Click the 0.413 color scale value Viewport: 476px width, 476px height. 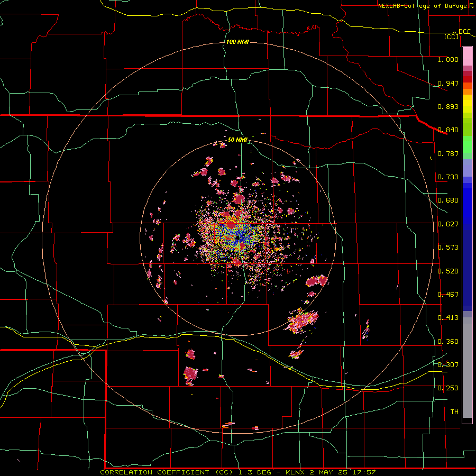click(x=448, y=318)
